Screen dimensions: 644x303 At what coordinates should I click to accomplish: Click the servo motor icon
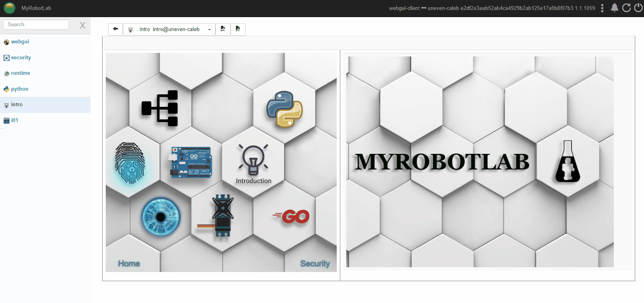221,216
